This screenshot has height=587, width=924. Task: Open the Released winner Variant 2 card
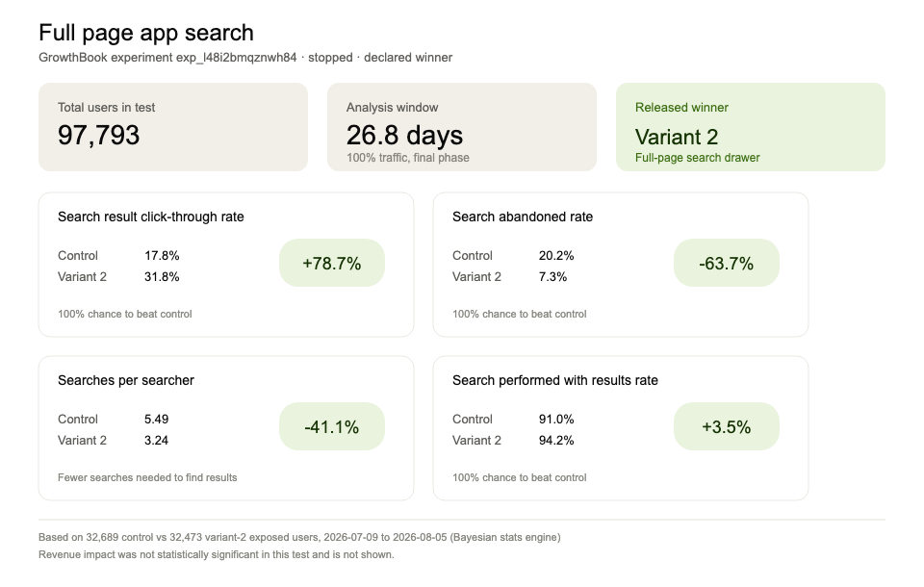point(751,127)
